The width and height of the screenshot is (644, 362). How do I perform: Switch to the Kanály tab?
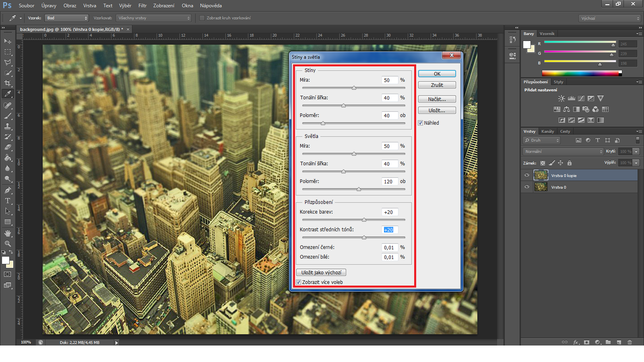pos(547,132)
